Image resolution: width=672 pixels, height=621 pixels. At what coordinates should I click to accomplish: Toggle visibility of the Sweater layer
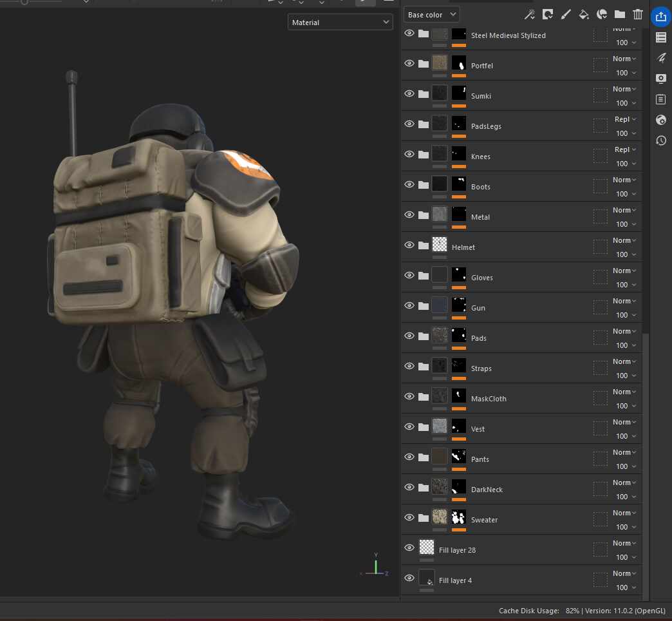tap(409, 517)
